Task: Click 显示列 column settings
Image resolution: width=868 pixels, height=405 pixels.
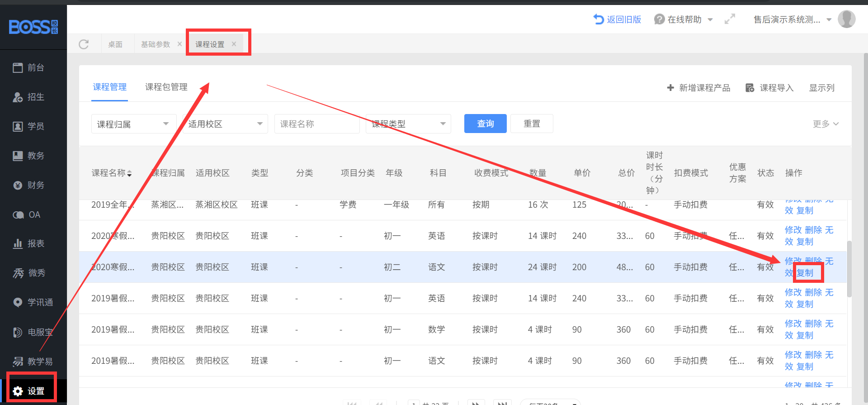Action: click(821, 88)
